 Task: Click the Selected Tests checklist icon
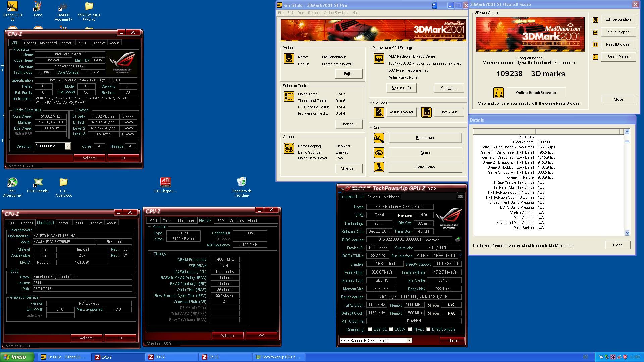pos(289,97)
